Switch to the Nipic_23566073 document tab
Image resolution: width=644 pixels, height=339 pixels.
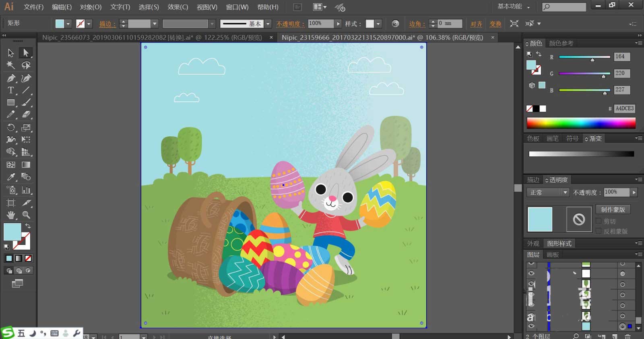(x=152, y=37)
